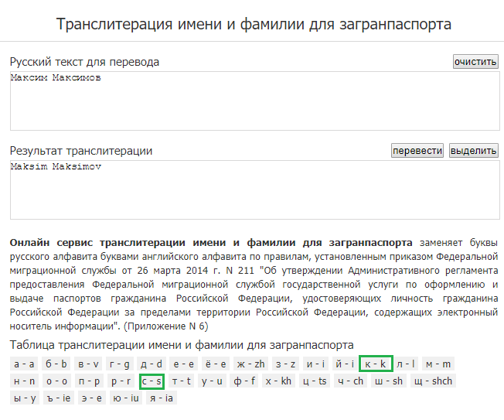
Task: Click the table cell ц - ts
Action: coord(315,381)
